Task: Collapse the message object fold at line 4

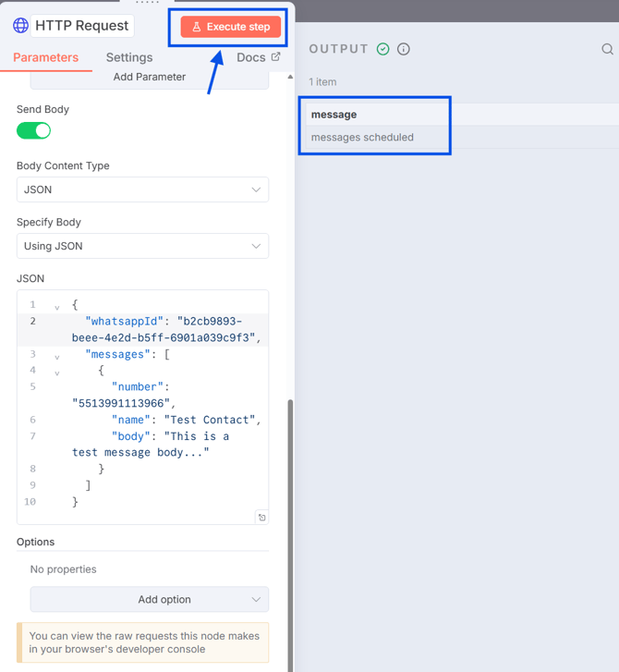Action: (57, 373)
